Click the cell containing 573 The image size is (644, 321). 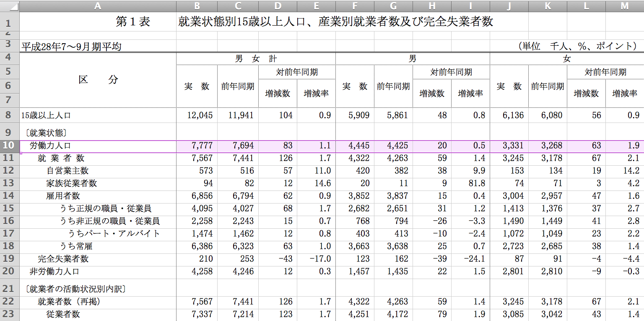click(x=197, y=171)
